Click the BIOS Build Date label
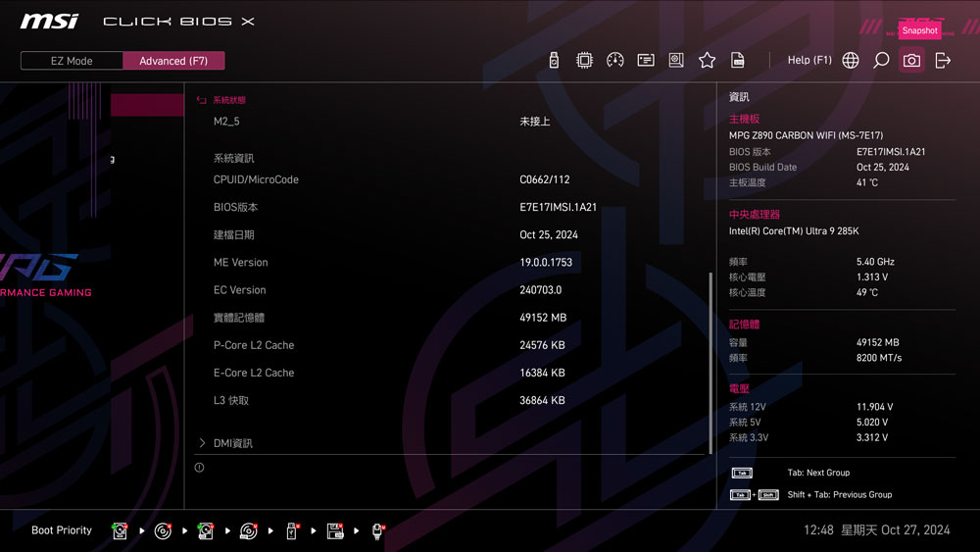Image resolution: width=980 pixels, height=552 pixels. 762,167
